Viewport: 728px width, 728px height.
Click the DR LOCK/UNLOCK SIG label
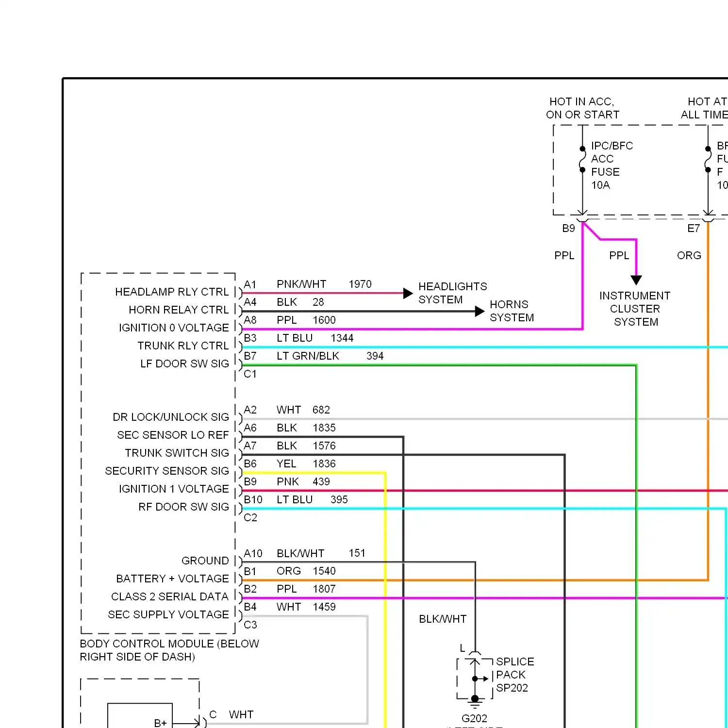pyautogui.click(x=171, y=417)
